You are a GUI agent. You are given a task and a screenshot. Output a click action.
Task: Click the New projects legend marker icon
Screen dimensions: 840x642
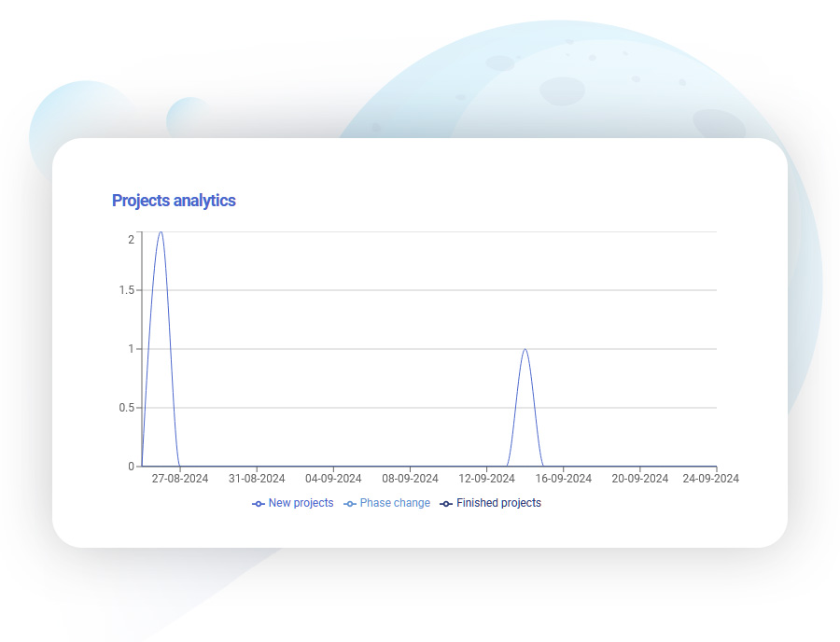(259, 504)
